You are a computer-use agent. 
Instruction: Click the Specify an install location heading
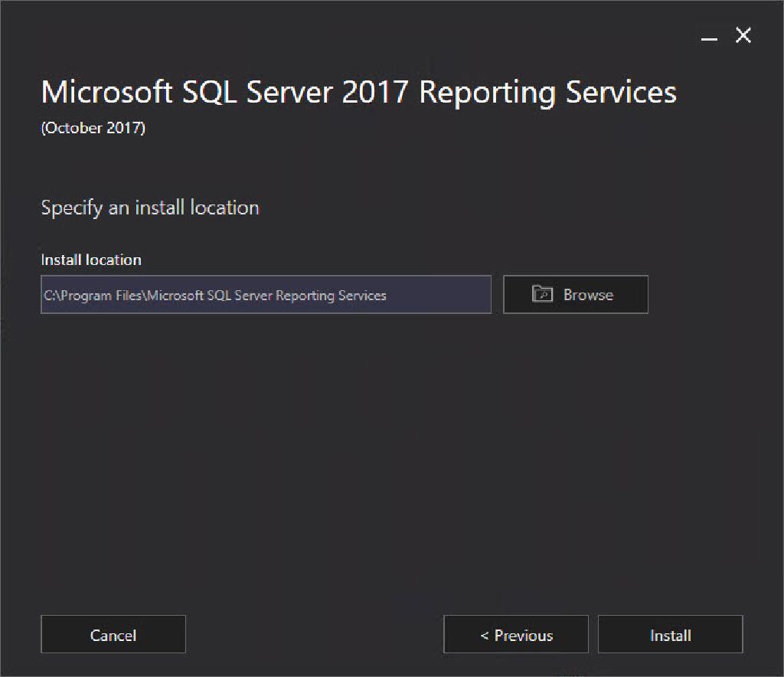(x=150, y=208)
